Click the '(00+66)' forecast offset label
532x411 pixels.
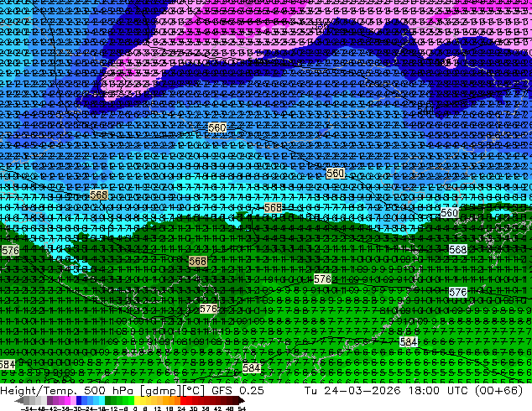499,391
